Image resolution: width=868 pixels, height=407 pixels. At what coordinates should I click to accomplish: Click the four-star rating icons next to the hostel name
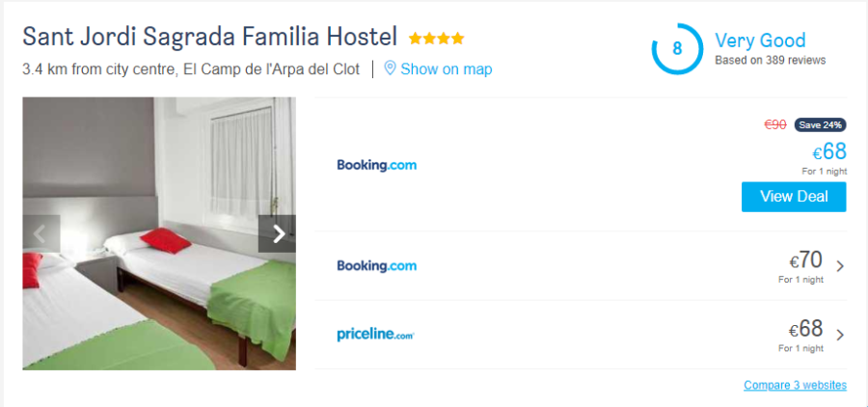click(436, 39)
